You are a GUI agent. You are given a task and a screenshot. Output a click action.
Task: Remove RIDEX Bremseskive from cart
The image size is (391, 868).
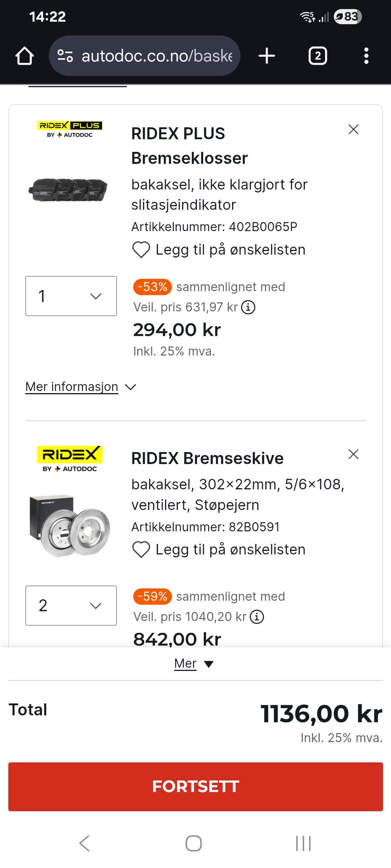pos(353,454)
